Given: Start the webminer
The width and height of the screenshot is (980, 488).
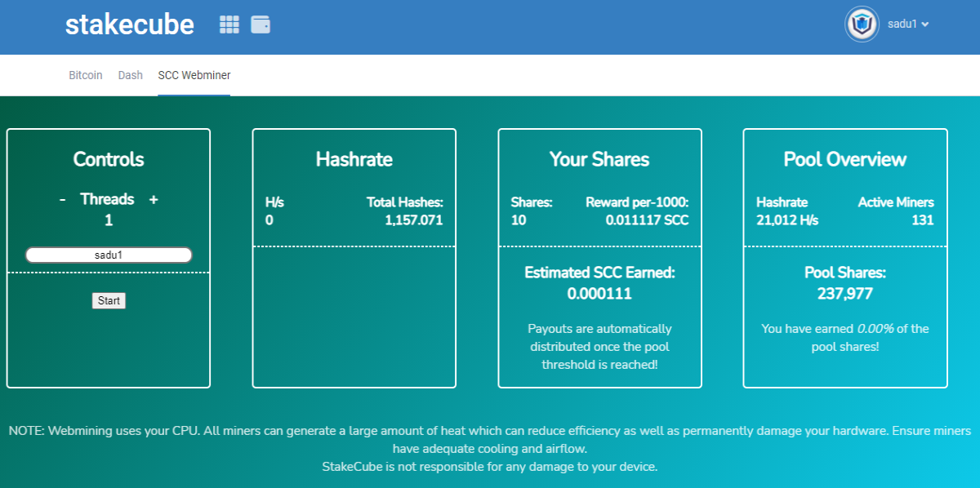Looking at the screenshot, I should (x=109, y=300).
